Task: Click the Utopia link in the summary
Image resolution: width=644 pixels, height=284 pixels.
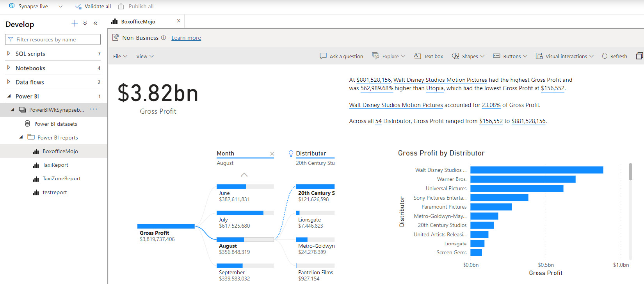Action: pyautogui.click(x=435, y=88)
